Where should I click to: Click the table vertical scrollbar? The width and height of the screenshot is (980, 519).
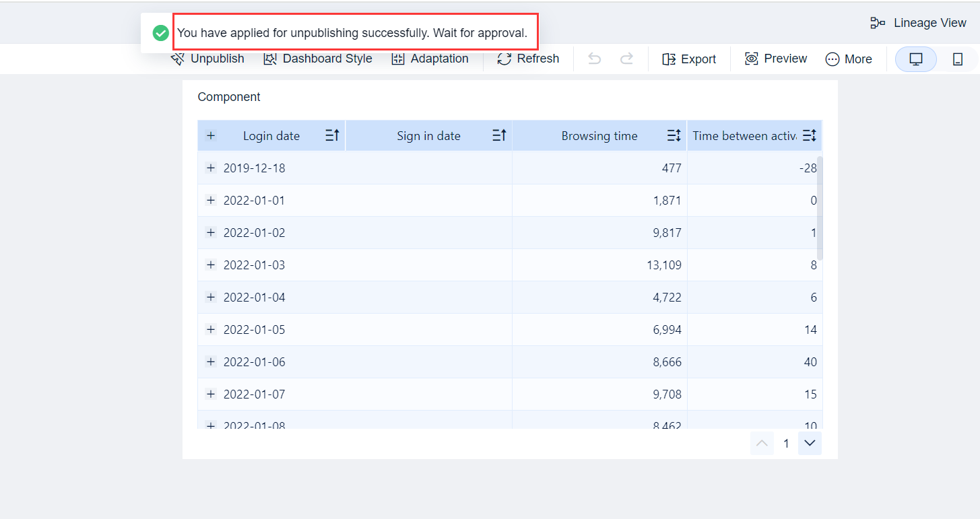pyautogui.click(x=820, y=209)
